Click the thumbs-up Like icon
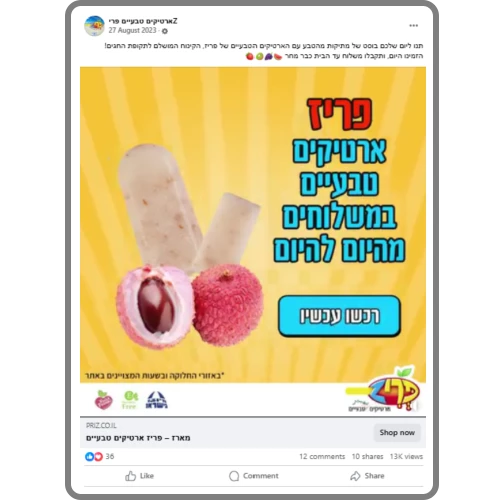The width and height of the screenshot is (500, 500). pos(131,476)
